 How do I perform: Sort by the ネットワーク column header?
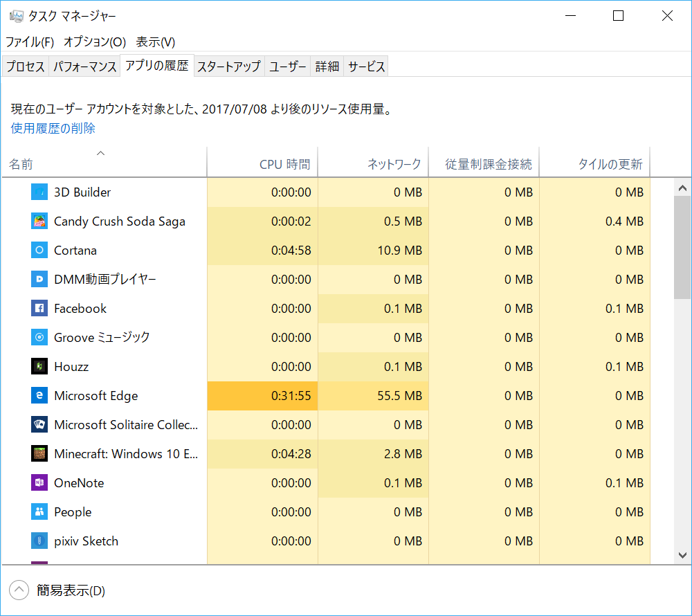(373, 162)
